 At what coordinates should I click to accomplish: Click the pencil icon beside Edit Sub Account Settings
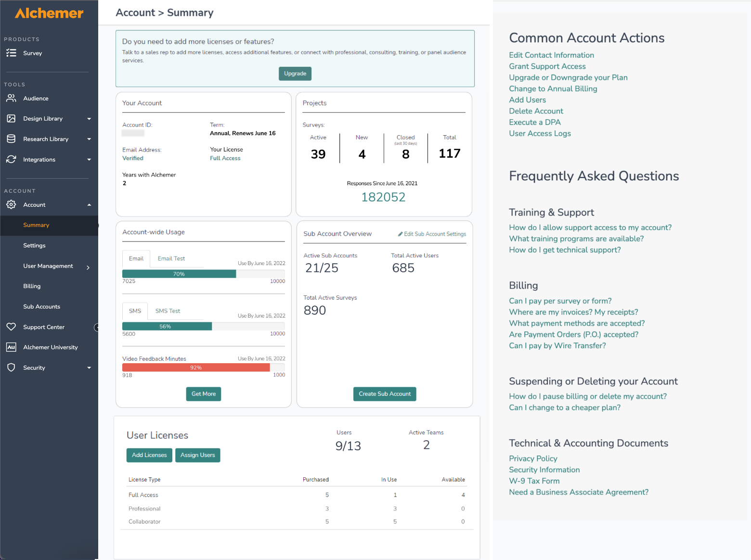point(400,234)
